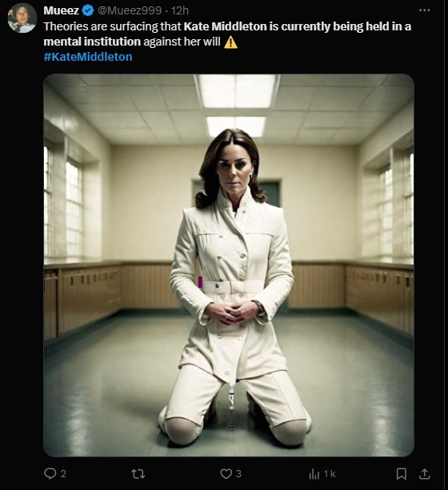Click the 1k views count
The width and height of the screenshot is (448, 490).
tap(330, 474)
